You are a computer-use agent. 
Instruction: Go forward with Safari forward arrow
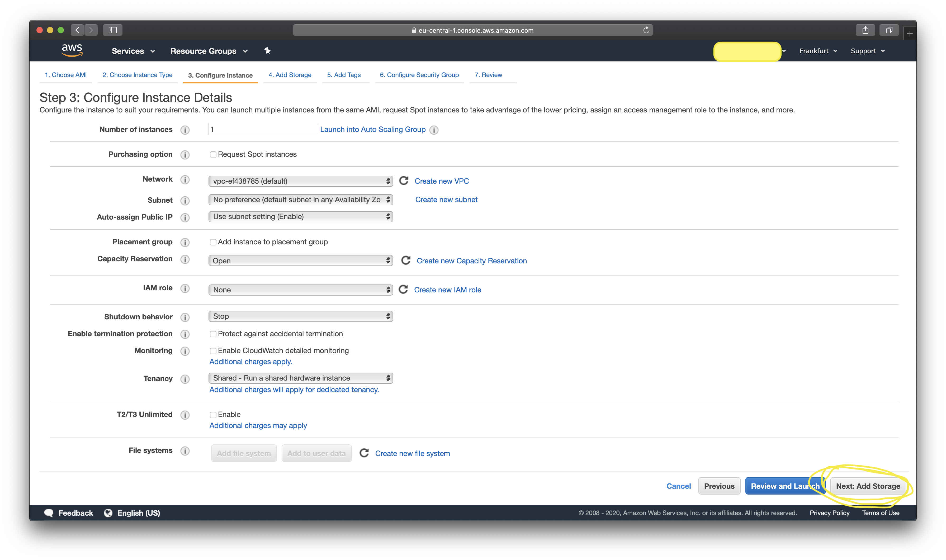point(91,30)
